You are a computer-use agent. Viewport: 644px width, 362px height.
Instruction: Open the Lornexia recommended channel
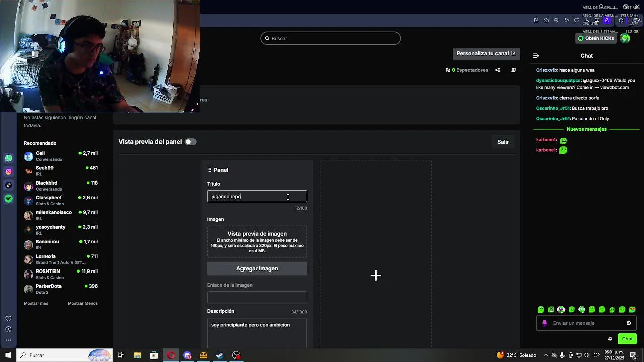pos(60,259)
